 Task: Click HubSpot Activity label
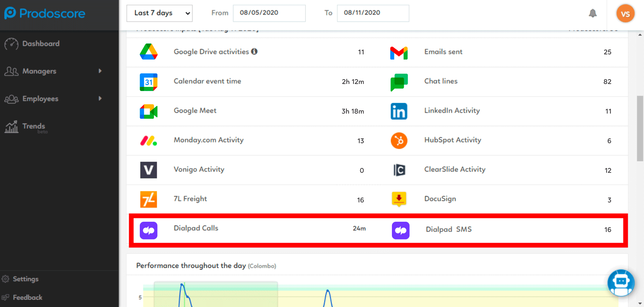(453, 140)
